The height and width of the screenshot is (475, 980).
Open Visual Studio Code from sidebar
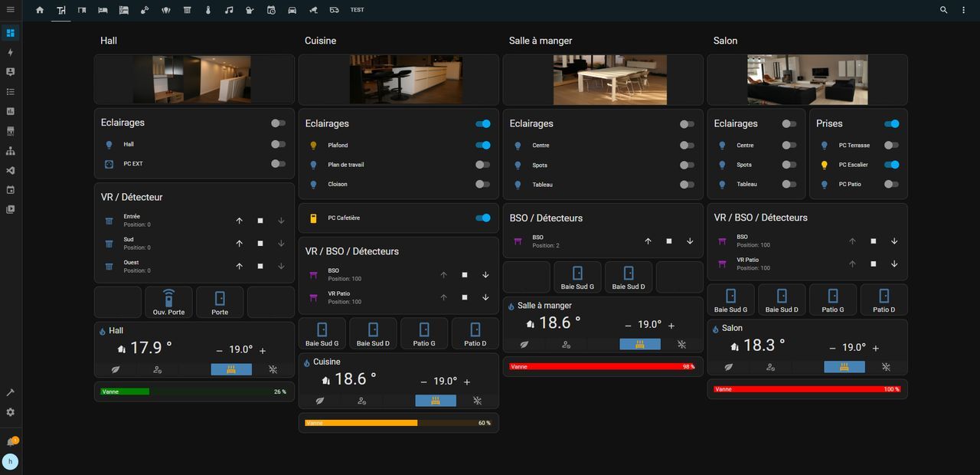11,170
